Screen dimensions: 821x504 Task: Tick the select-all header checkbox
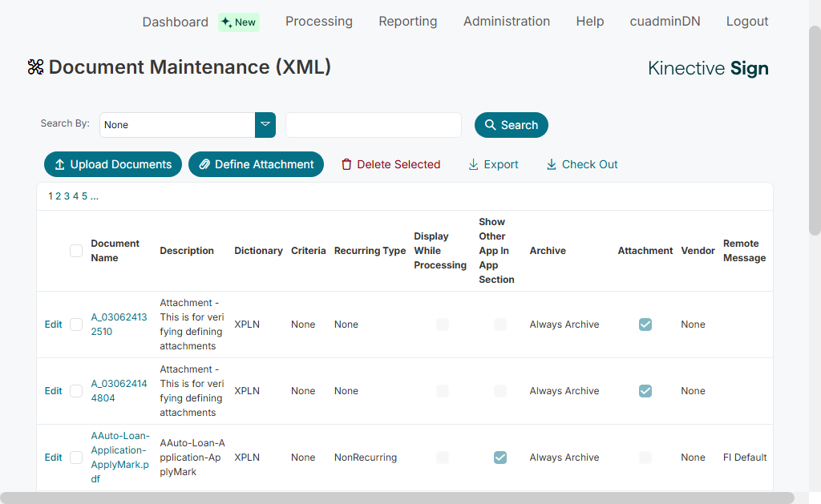click(76, 251)
